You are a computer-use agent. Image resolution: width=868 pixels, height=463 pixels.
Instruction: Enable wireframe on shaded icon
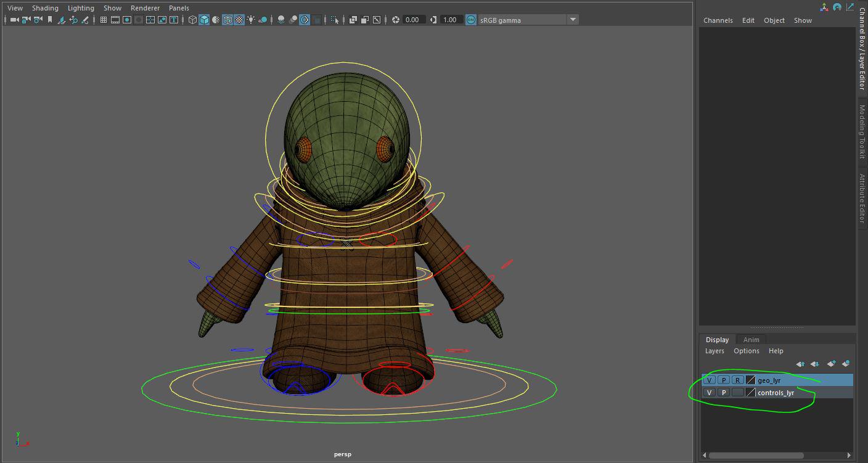click(227, 20)
